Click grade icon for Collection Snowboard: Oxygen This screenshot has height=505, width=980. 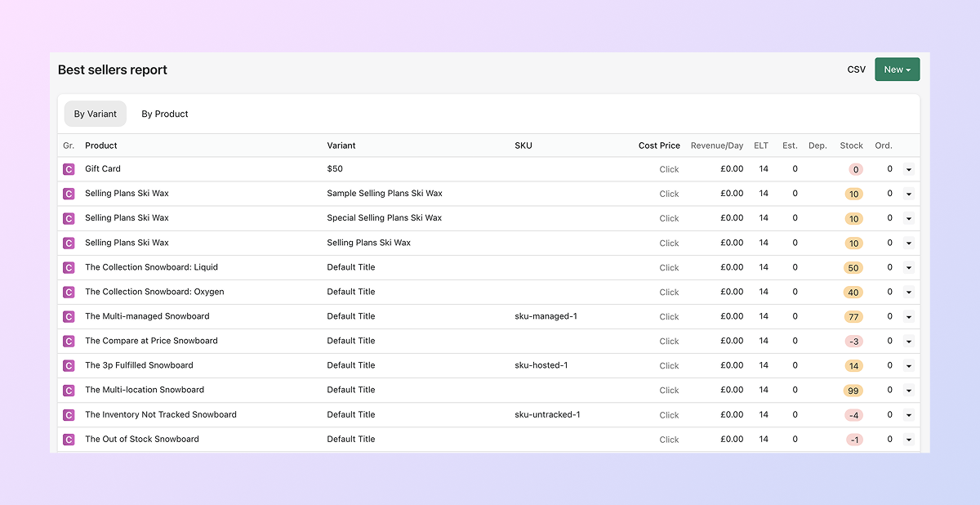69,292
